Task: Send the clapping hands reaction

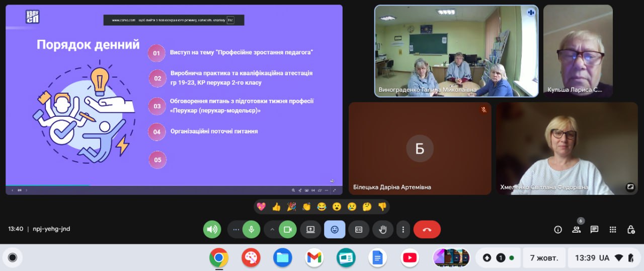Action: coord(306,207)
